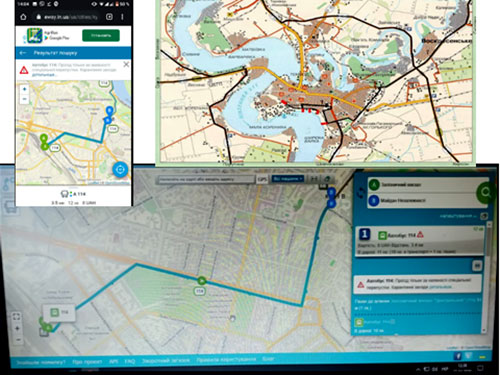Tap the phone browser address bar
This screenshot has height=375, width=500.
click(x=67, y=17)
